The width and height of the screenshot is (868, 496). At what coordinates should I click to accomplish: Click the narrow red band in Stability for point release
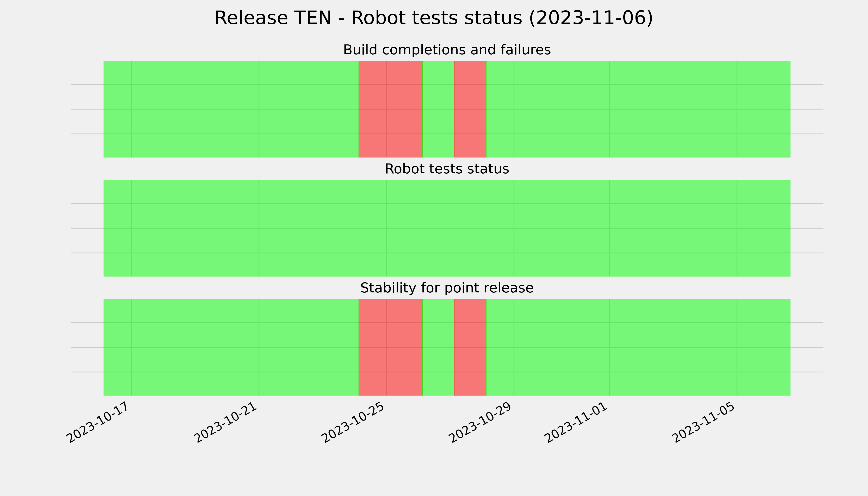pyautogui.click(x=470, y=347)
